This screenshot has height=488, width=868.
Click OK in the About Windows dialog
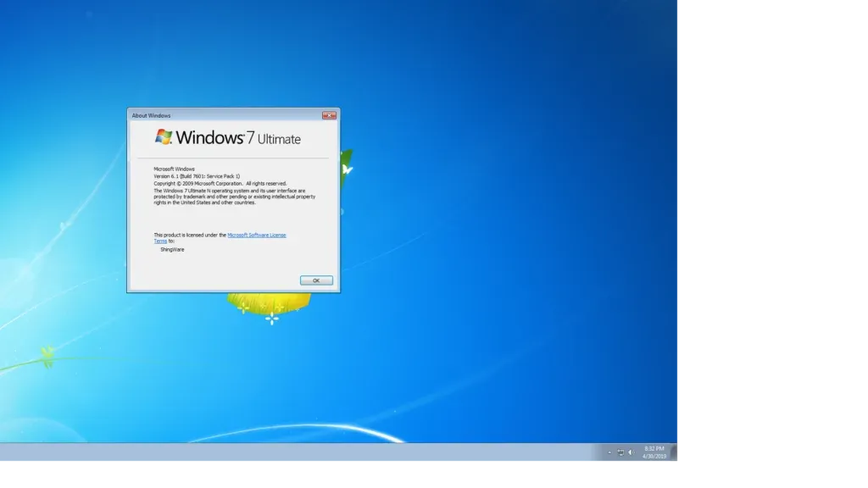pyautogui.click(x=316, y=280)
